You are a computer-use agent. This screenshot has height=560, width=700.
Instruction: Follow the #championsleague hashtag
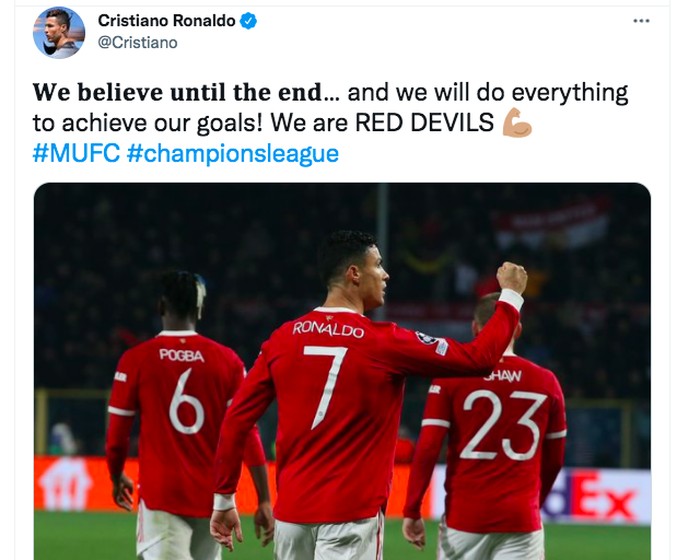(233, 154)
